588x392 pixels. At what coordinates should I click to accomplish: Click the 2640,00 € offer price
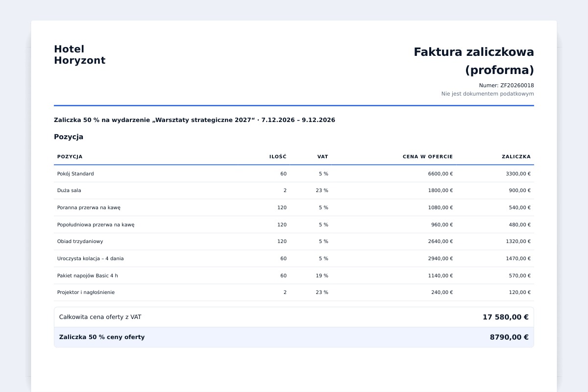[x=441, y=242]
